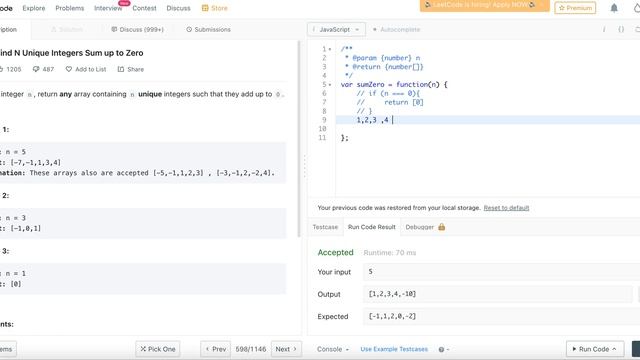Screen dimensions: 640x360
Task: Collapse the function fold at line 5
Action: [330, 84]
